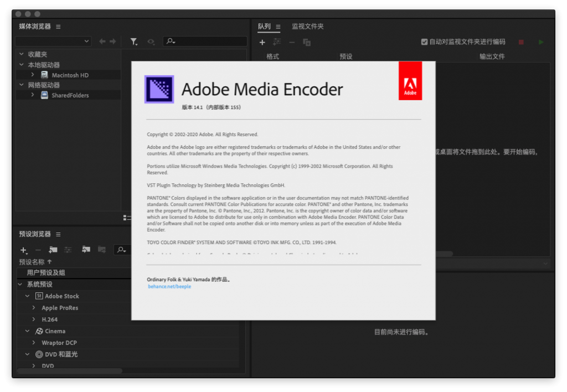
Task: Click the Adobe Stock St icon
Action: pos(39,296)
